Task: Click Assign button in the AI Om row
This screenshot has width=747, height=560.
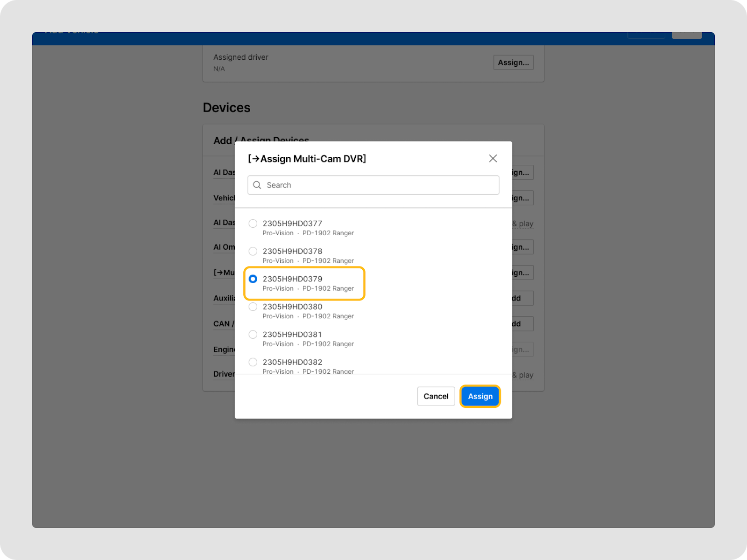Action: pyautogui.click(x=522, y=247)
